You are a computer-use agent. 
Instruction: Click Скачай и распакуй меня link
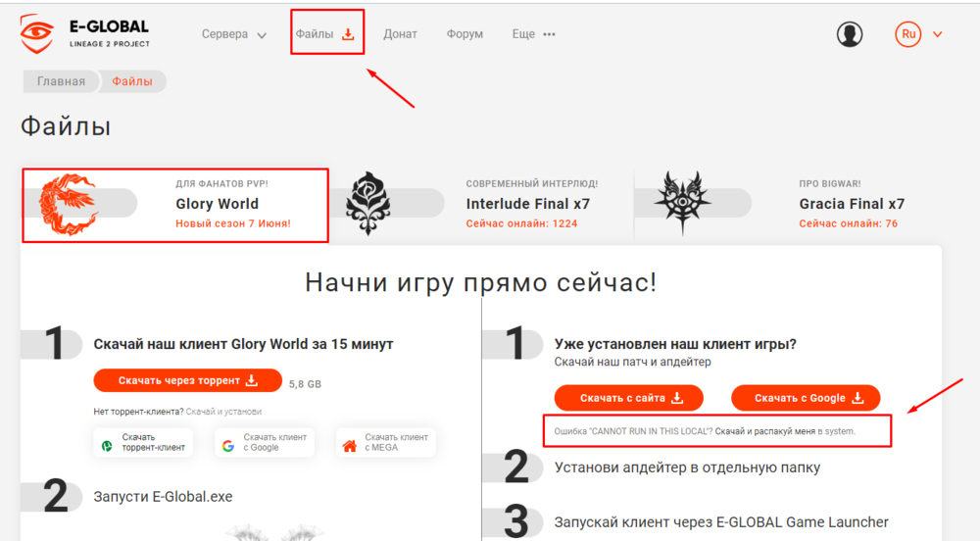(x=765, y=431)
